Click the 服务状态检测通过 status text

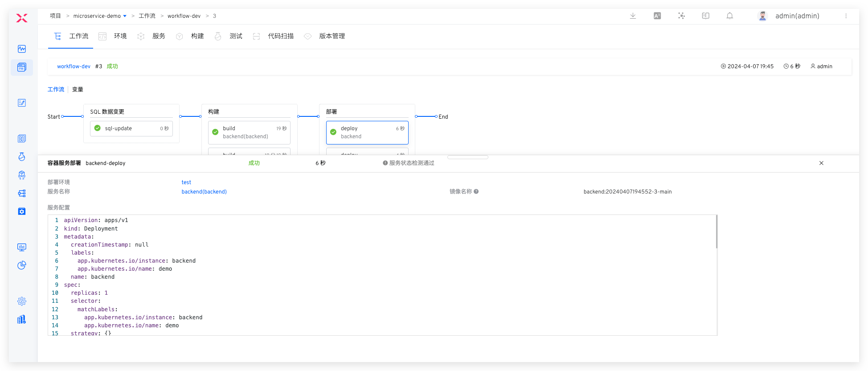pos(412,163)
